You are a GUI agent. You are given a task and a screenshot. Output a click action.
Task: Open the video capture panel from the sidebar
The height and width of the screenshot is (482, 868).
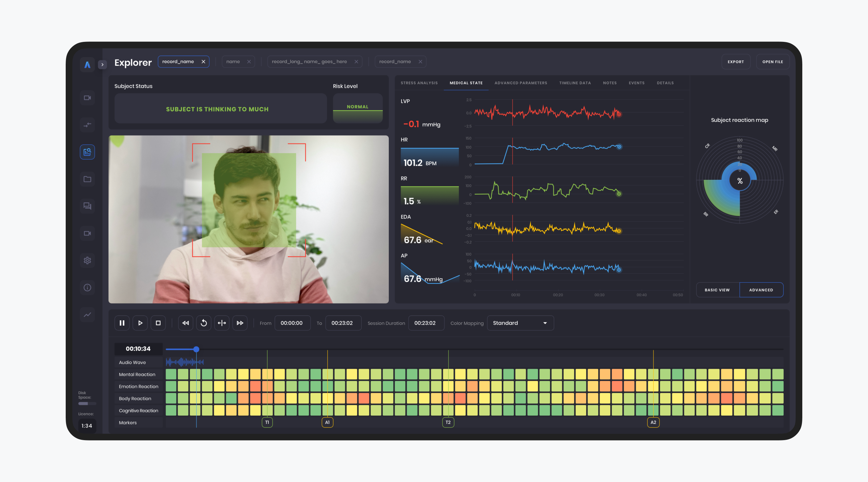point(87,98)
